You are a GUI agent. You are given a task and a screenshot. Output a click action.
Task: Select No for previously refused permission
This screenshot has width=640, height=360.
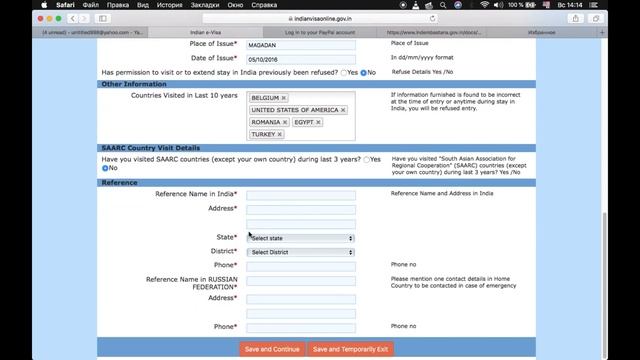coord(363,73)
